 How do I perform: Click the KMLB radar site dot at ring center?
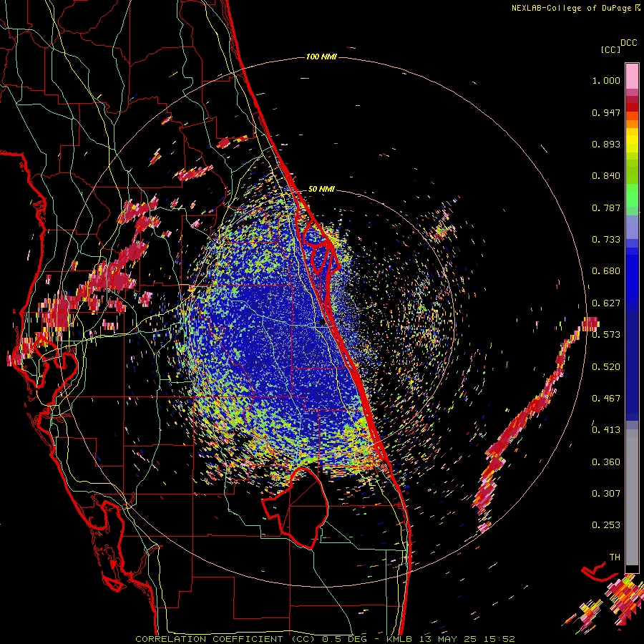pyautogui.click(x=321, y=323)
